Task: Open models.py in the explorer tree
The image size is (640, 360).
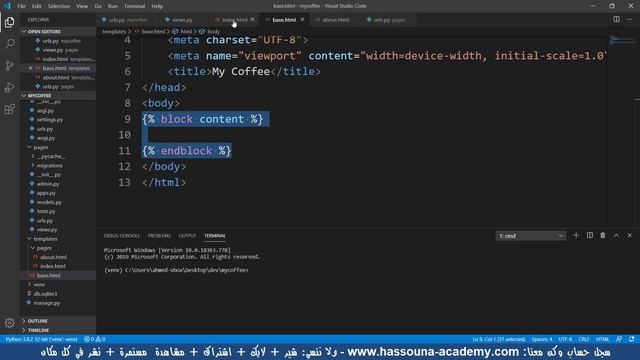Action: [x=49, y=202]
